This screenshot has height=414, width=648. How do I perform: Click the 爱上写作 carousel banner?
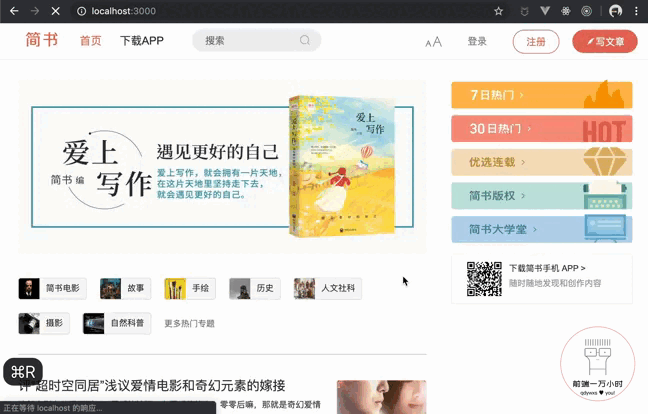(x=222, y=167)
